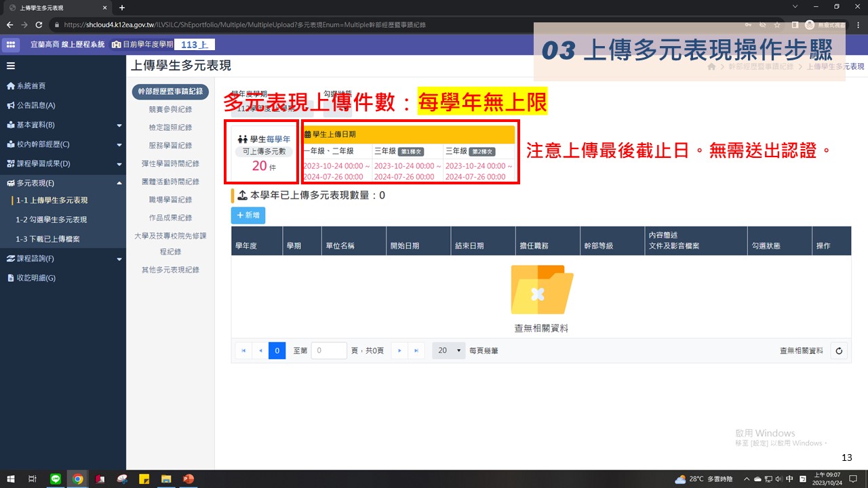Screen dimensions: 868x488
Task: Expand the 基本資料(B) sidebar menu
Action: [62, 125]
